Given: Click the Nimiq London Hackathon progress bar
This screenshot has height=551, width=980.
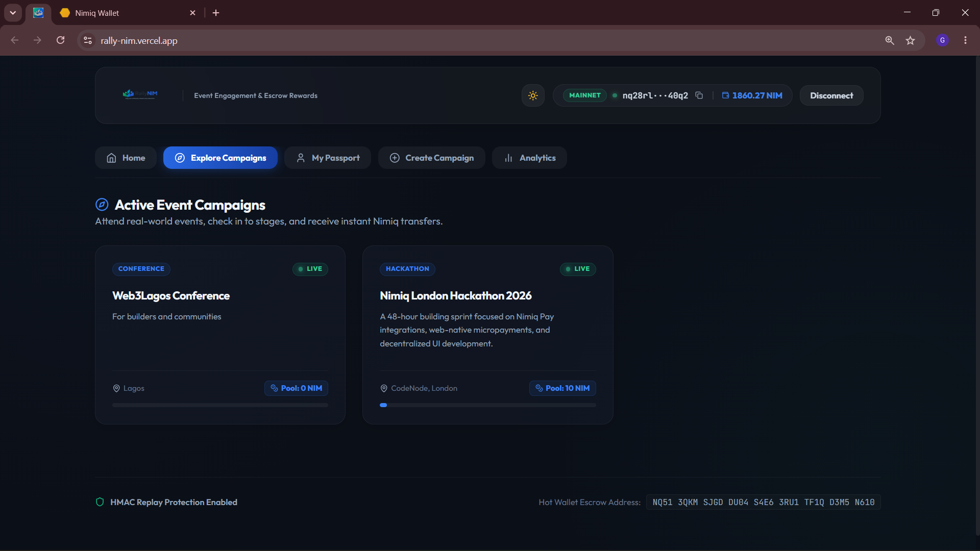Looking at the screenshot, I should click(487, 405).
